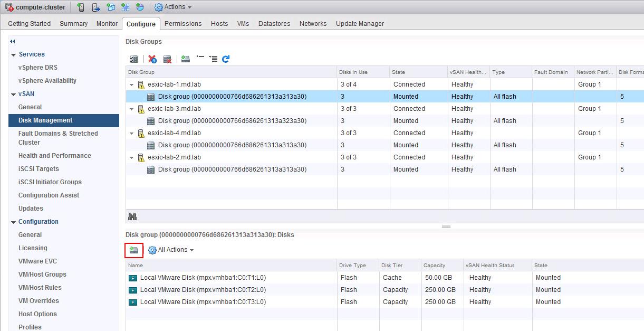Click the claim disks checklist icon
This screenshot has height=331, width=644.
coord(134,59)
